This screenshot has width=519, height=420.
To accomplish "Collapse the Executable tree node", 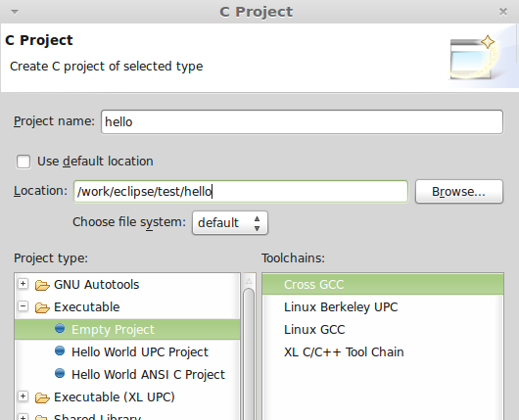I will pos(23,306).
